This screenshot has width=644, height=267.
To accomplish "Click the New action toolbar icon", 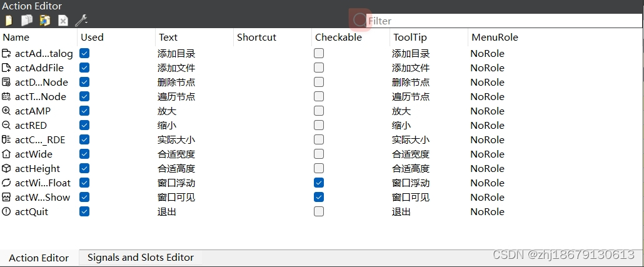I will 9,21.
